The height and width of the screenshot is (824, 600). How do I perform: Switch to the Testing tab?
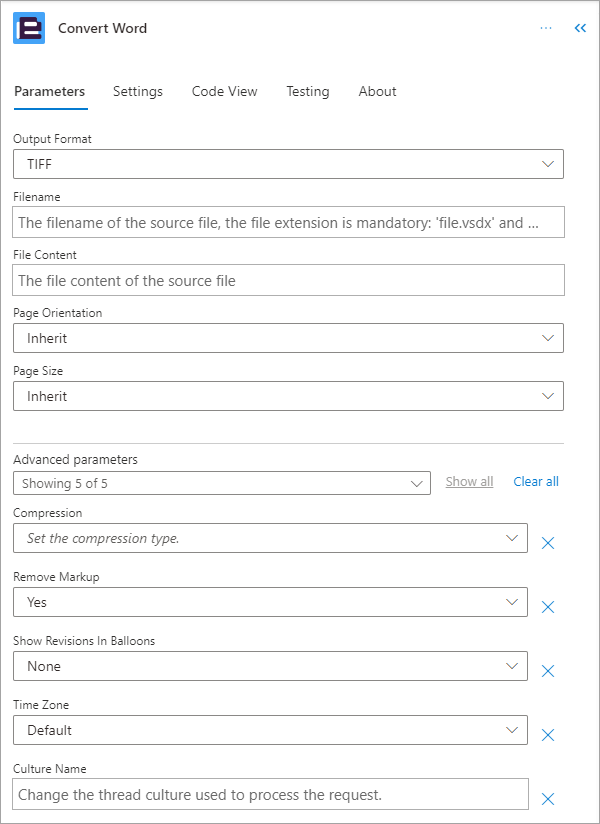pyautogui.click(x=307, y=91)
